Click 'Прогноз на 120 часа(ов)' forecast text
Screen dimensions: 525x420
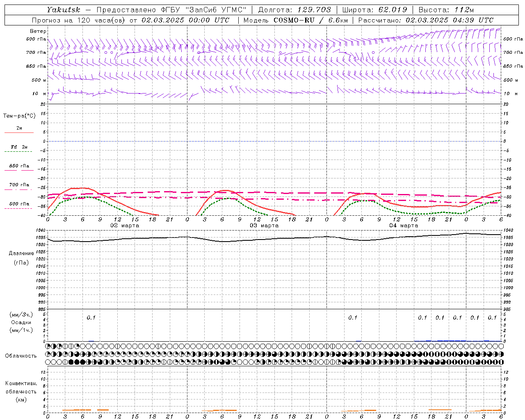[x=79, y=20]
